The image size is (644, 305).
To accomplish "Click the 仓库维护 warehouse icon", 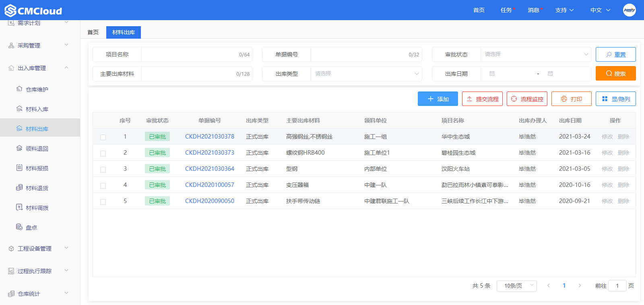I will click(x=19, y=89).
